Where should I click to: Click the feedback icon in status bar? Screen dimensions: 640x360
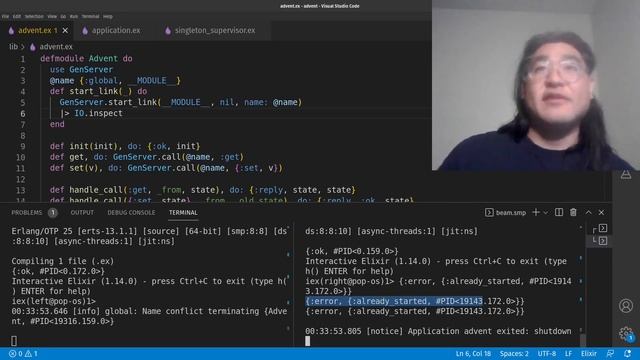(611, 353)
